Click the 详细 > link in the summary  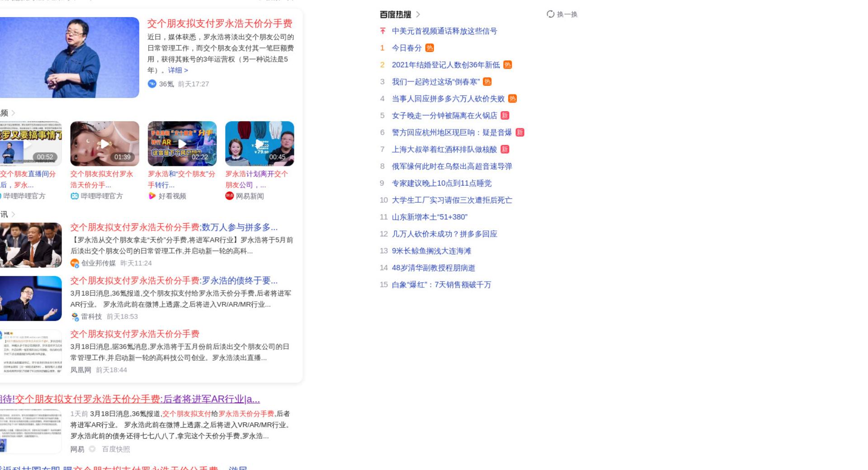pos(178,70)
